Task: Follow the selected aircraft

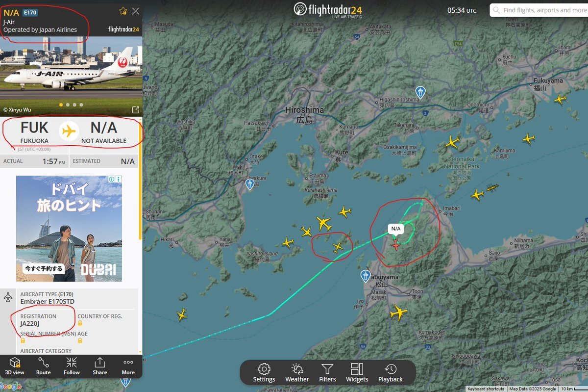Action: (72, 366)
